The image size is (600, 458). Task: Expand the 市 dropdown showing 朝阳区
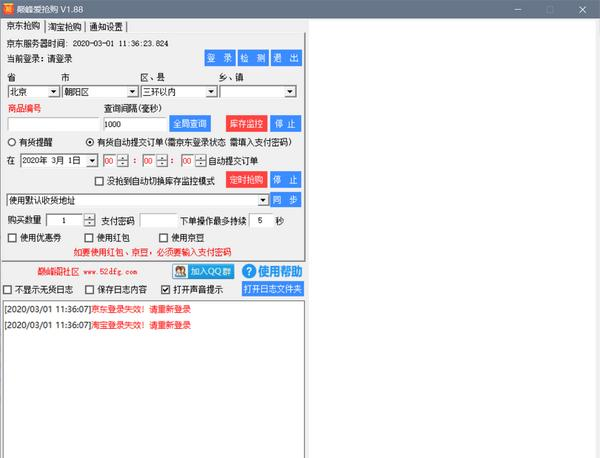[x=132, y=92]
